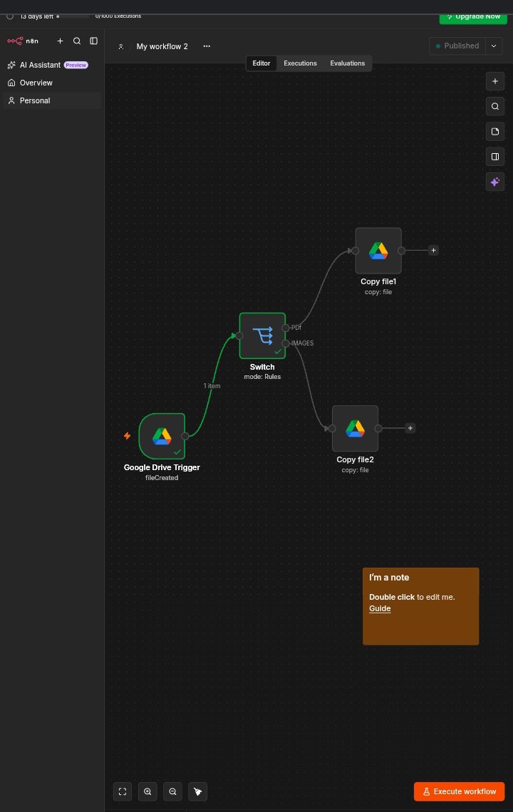513x812 pixels.
Task: Open search from the sidebar magnifier icon
Action: [x=77, y=41]
